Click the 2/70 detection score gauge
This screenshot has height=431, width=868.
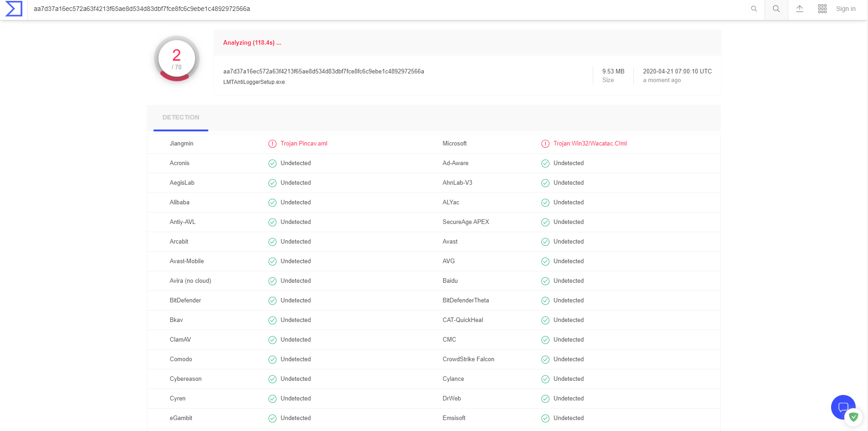(177, 59)
